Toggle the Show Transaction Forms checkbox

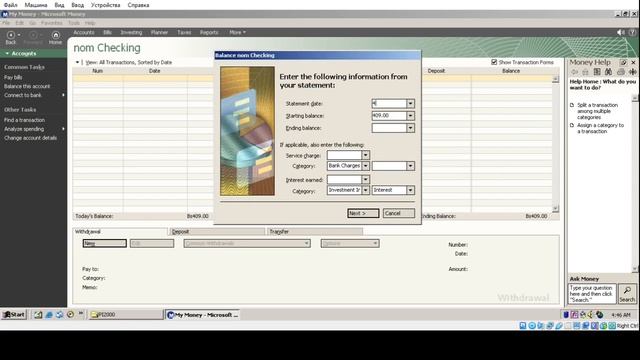(x=494, y=62)
